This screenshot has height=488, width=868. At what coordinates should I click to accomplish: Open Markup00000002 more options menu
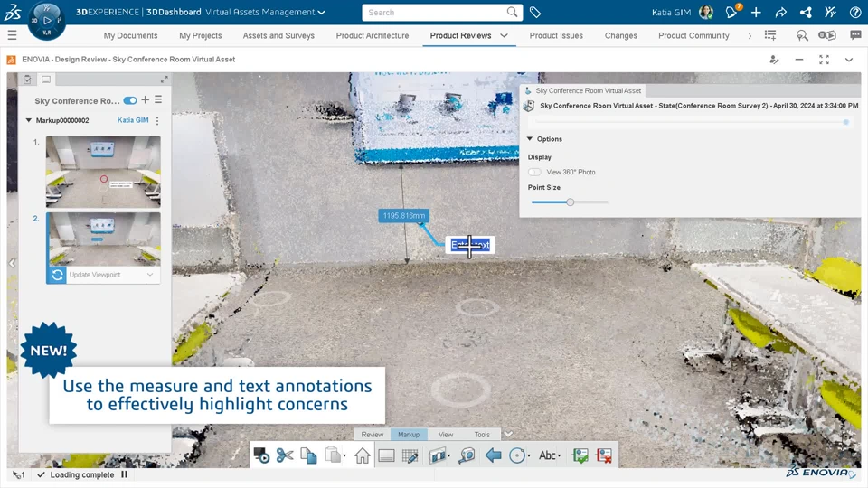[157, 120]
